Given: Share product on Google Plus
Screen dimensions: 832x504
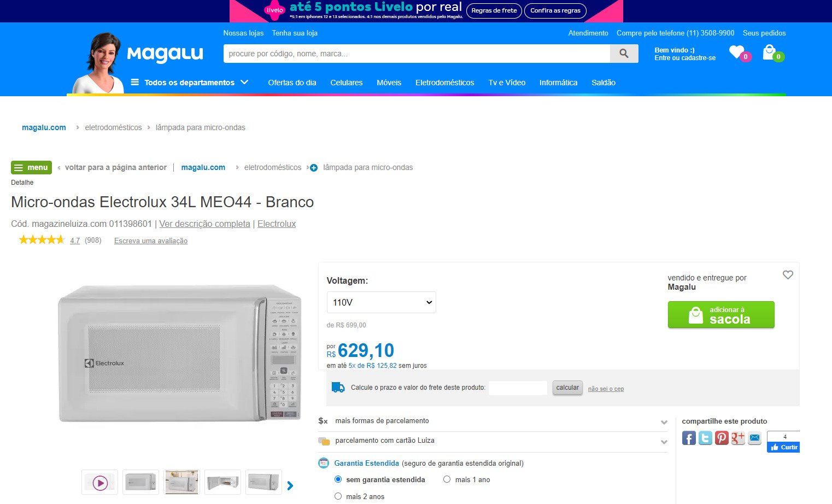Looking at the screenshot, I should pos(738,438).
